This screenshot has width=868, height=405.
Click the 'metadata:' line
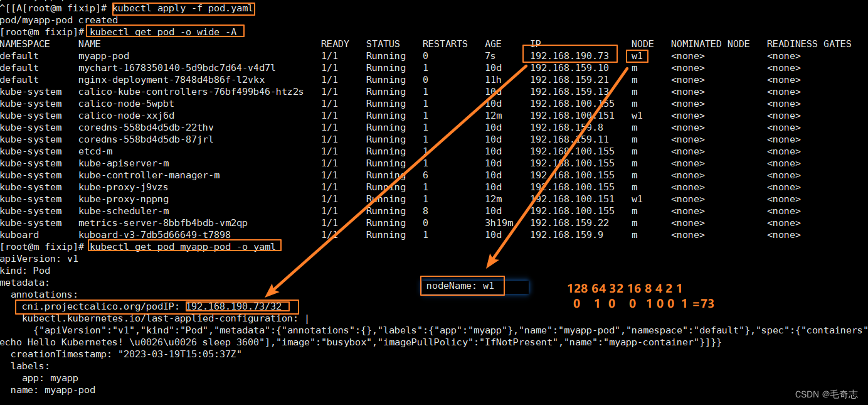coord(25,283)
